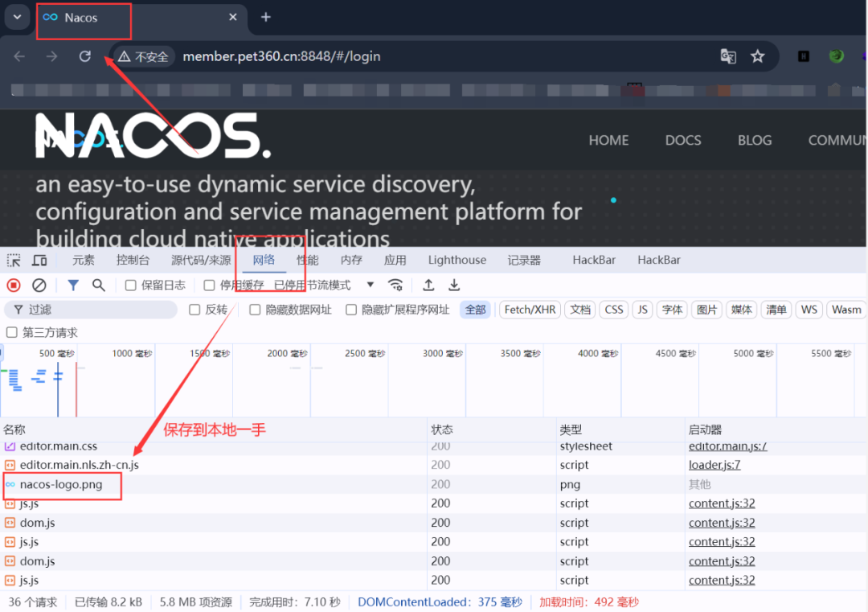Open the BLOG nav link
Viewport: 868px width, 612px height.
point(755,140)
